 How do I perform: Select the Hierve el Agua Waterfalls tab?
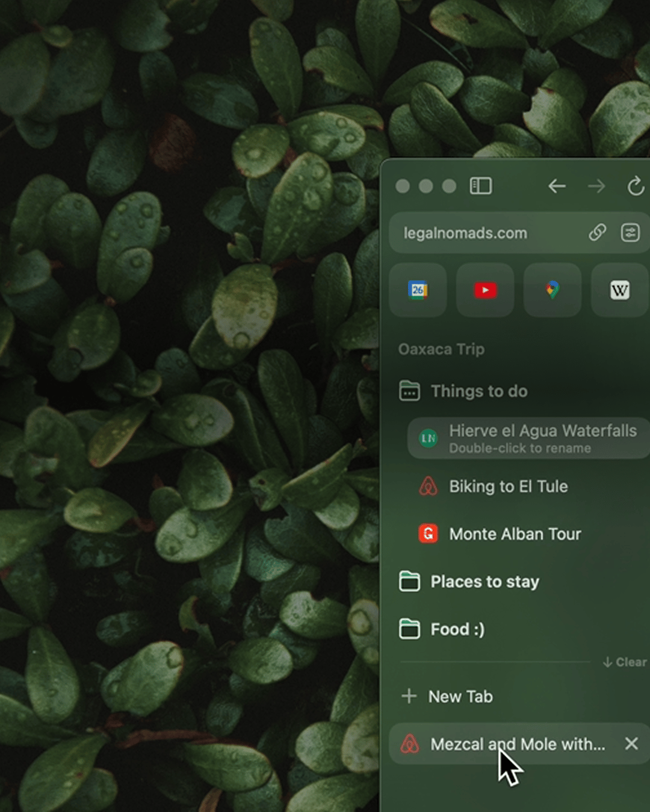coord(528,438)
